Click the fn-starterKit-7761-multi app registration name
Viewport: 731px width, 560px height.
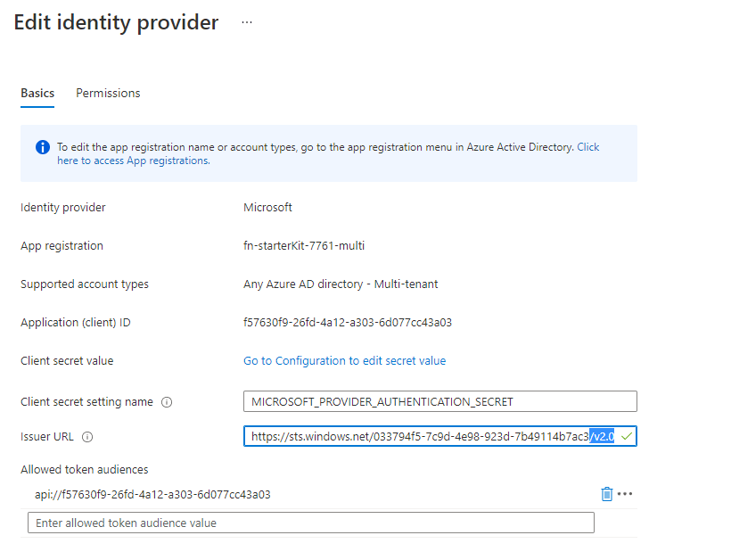[304, 246]
